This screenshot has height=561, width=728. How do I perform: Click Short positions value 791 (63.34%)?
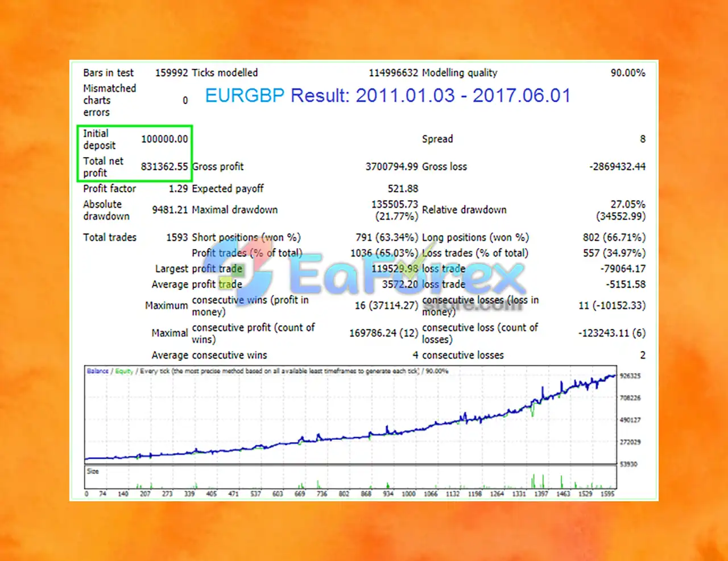point(387,237)
